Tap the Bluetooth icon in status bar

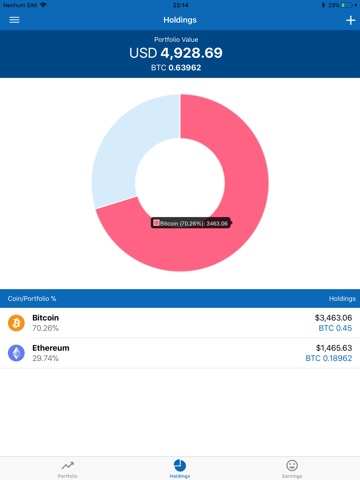coord(323,5)
